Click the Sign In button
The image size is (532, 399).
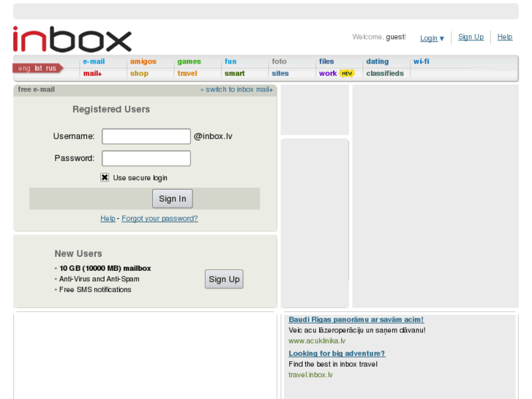pos(173,198)
